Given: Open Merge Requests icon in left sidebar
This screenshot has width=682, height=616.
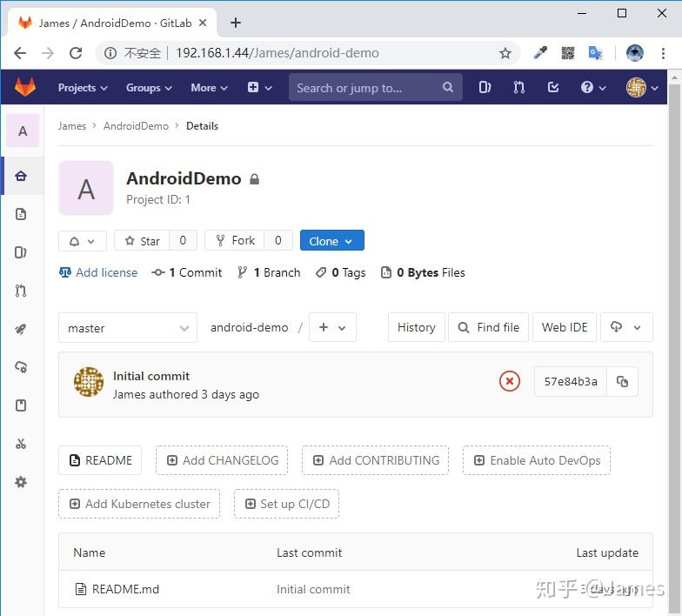Looking at the screenshot, I should click(x=21, y=291).
